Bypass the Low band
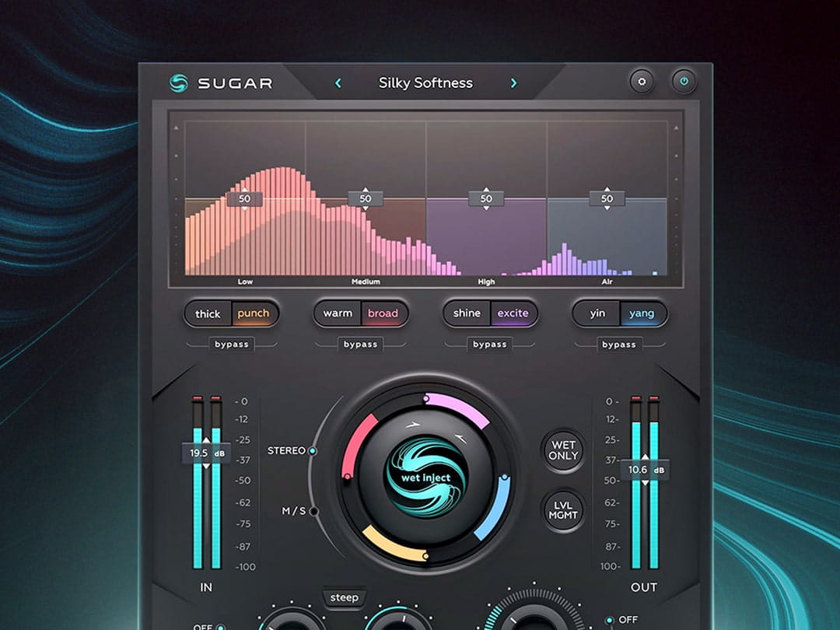The width and height of the screenshot is (840, 630). 231,345
